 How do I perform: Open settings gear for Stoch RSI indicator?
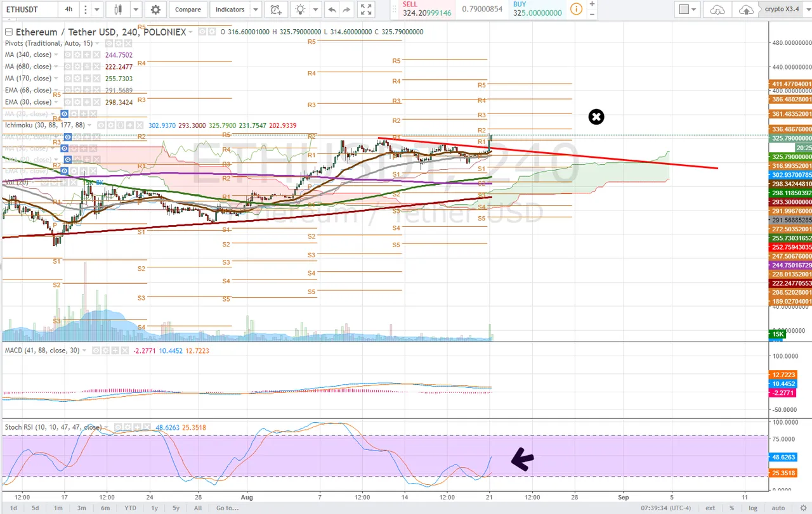[x=128, y=427]
